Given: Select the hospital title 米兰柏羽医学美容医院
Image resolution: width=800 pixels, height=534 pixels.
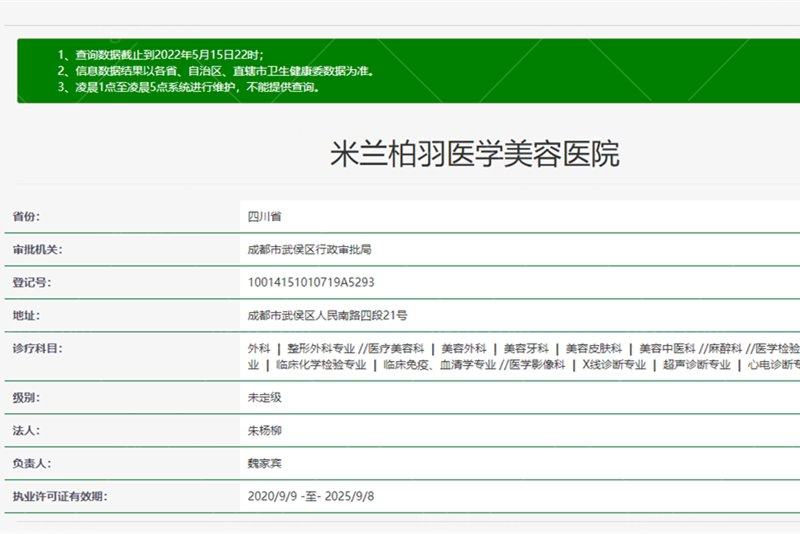Looking at the screenshot, I should click(475, 154).
